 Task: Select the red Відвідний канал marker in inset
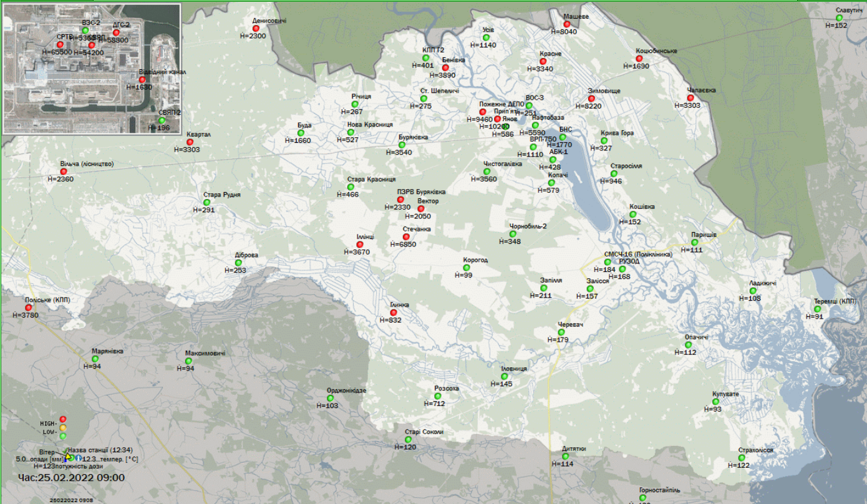tap(142, 80)
